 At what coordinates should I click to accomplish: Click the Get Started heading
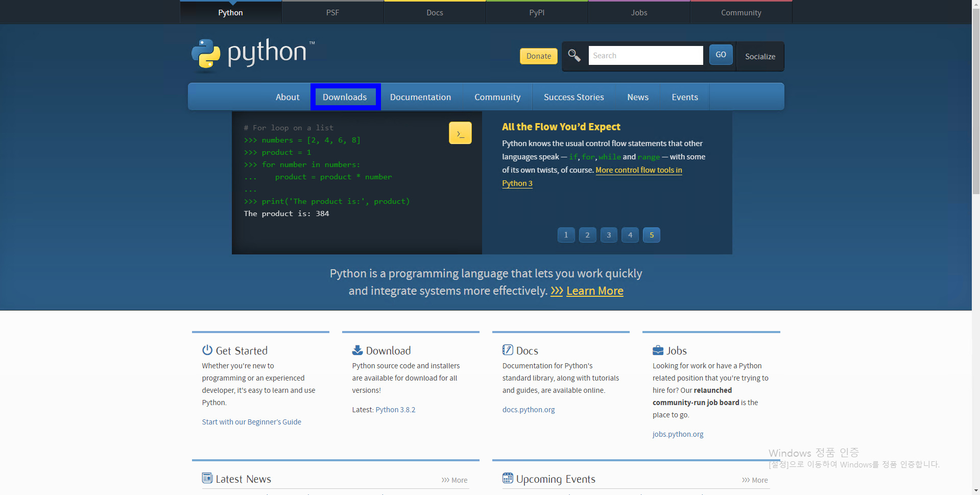(242, 350)
